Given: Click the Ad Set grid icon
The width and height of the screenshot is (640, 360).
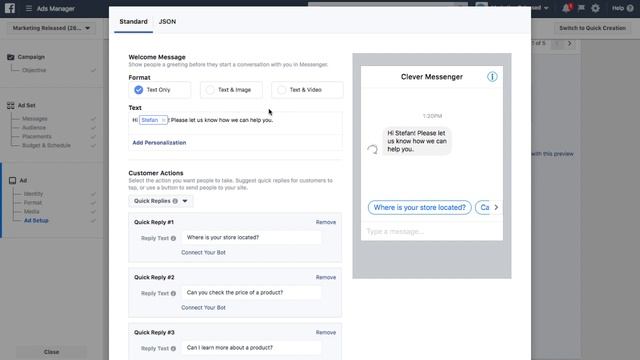Looking at the screenshot, I should (x=11, y=105).
